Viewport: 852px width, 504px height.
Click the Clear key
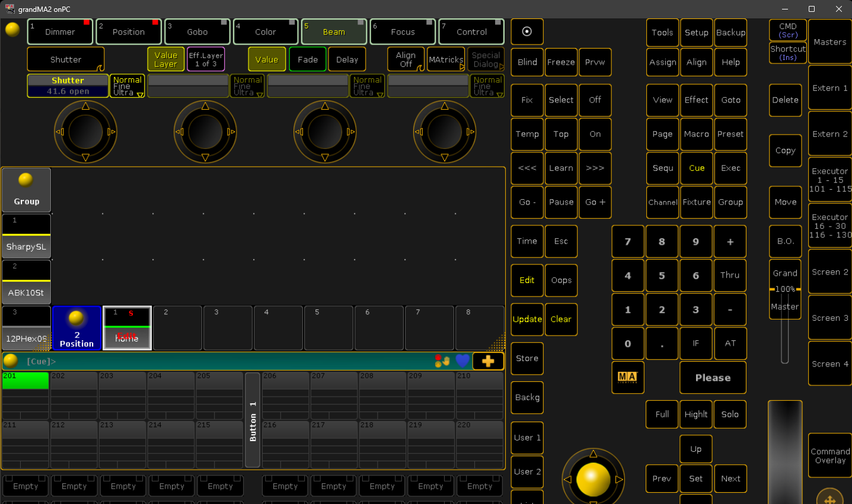click(561, 319)
